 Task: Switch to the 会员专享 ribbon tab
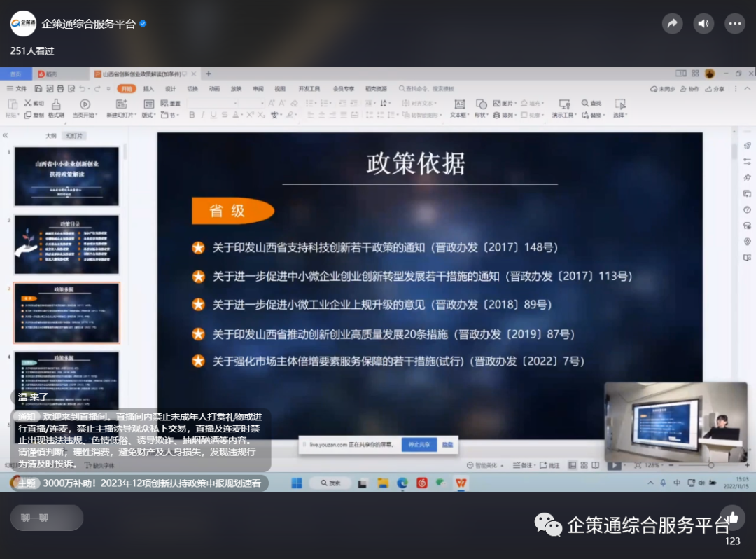coord(343,89)
